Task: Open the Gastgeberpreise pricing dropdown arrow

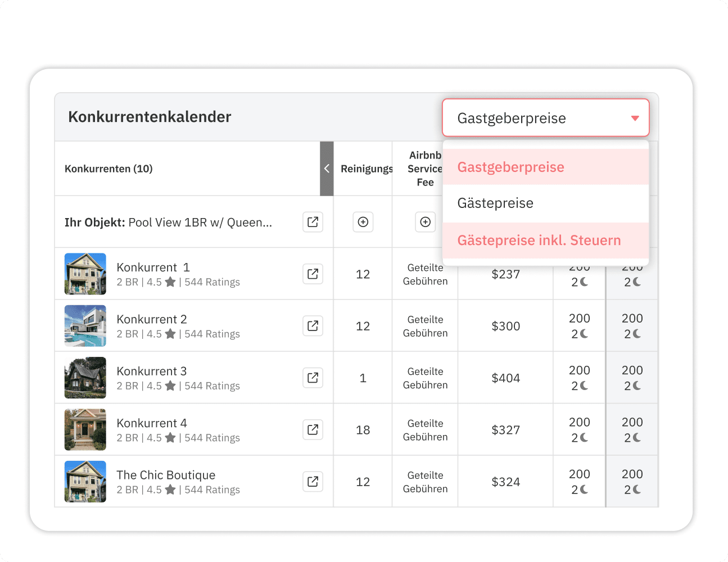Action: [635, 118]
